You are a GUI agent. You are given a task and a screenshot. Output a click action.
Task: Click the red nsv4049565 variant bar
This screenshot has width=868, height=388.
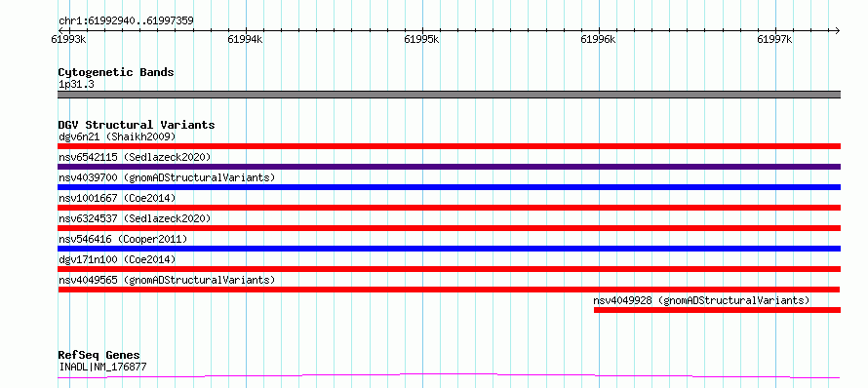[x=449, y=290]
